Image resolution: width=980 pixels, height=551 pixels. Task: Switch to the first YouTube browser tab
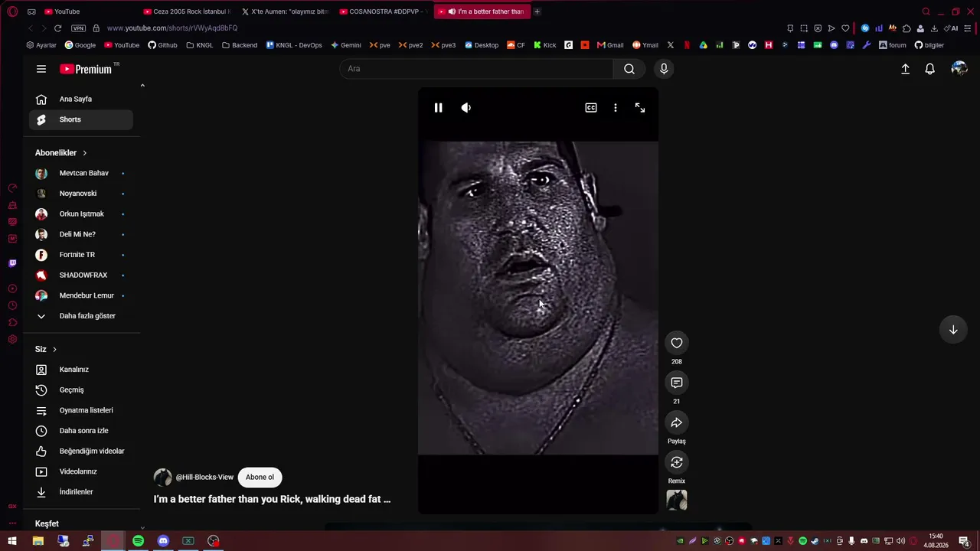click(x=89, y=11)
